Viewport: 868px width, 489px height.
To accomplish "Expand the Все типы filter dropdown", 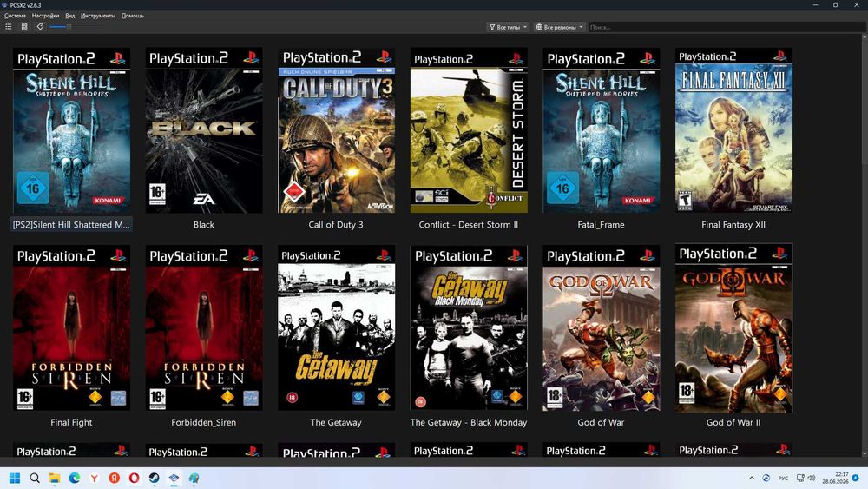I will (x=508, y=27).
